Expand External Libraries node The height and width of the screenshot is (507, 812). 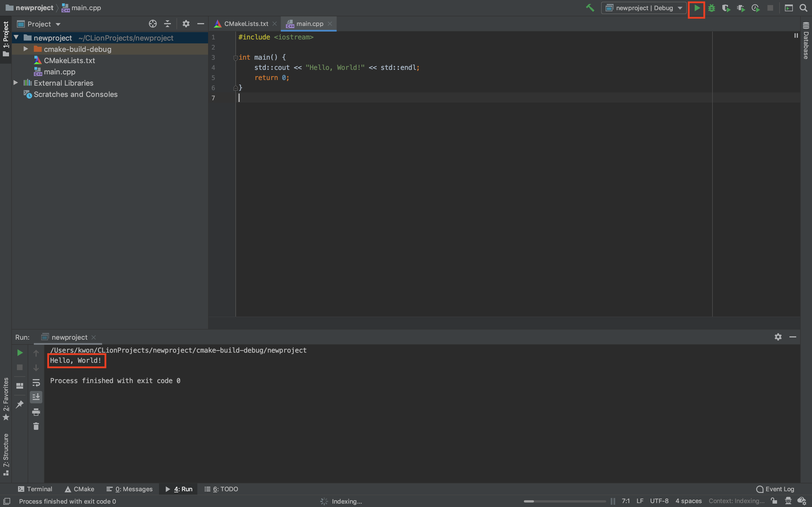tap(16, 83)
